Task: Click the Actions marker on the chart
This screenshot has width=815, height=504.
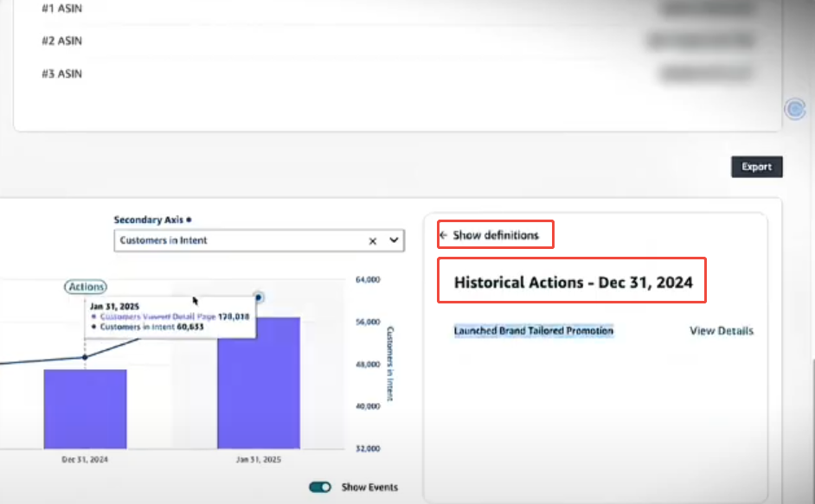Action: click(x=86, y=287)
